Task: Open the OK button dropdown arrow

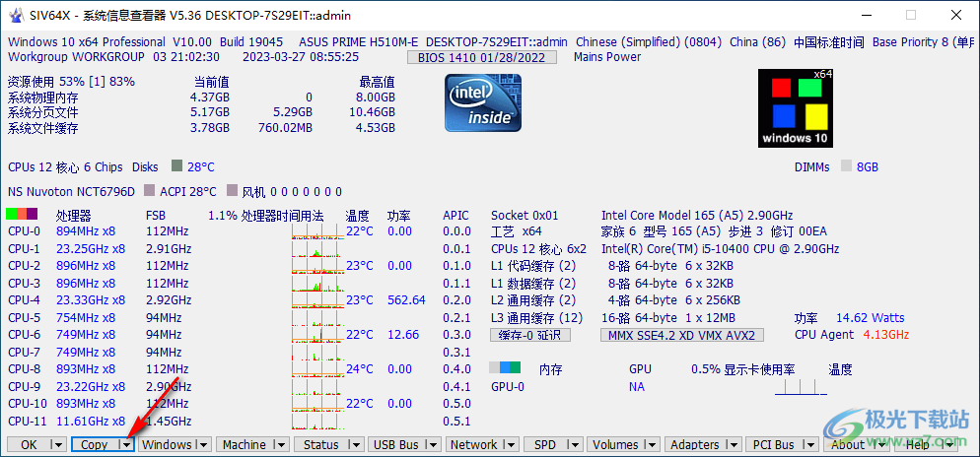Action: coord(58,444)
